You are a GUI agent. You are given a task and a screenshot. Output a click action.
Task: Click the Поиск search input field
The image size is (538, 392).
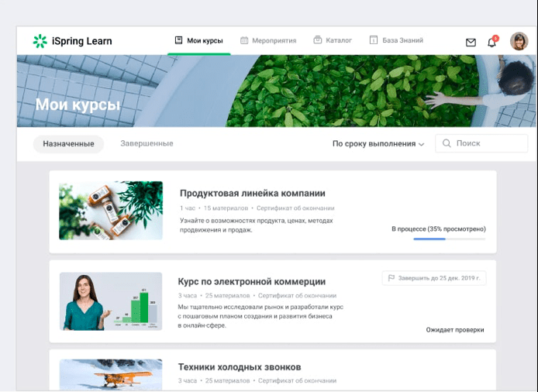point(488,143)
